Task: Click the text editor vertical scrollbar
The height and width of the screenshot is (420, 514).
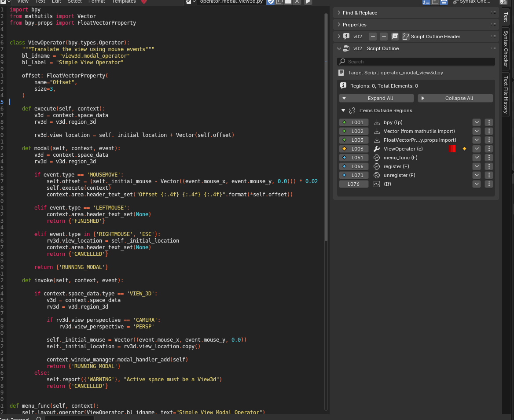Action: pyautogui.click(x=326, y=128)
